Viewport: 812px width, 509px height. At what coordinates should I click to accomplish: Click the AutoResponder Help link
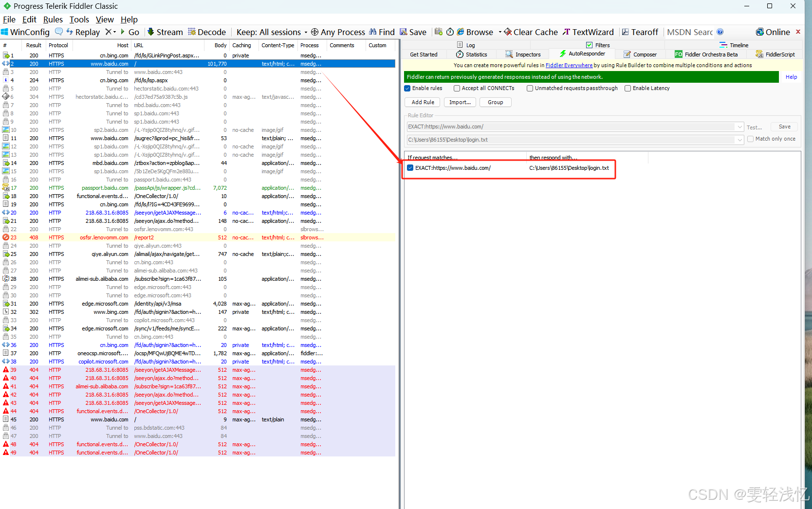coord(791,77)
